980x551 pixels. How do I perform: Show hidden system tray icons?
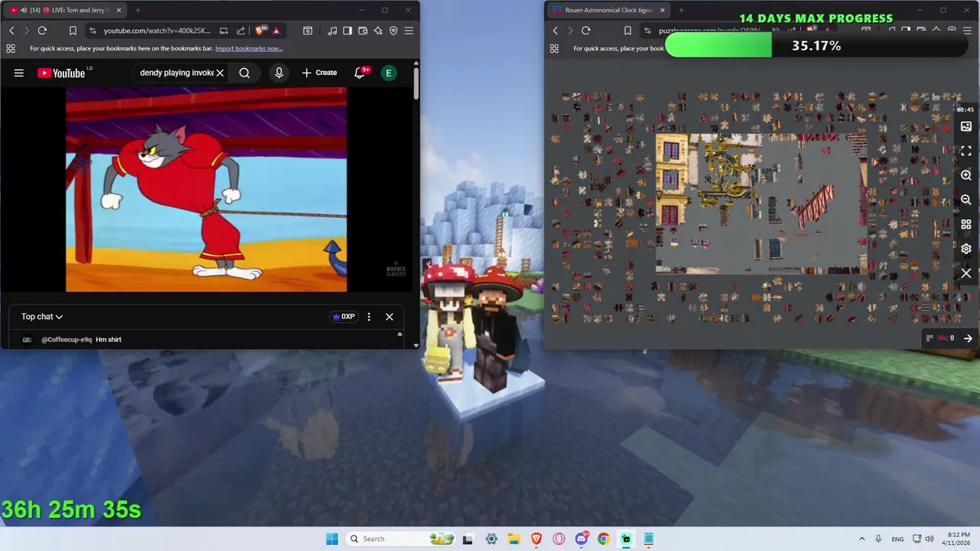861,539
